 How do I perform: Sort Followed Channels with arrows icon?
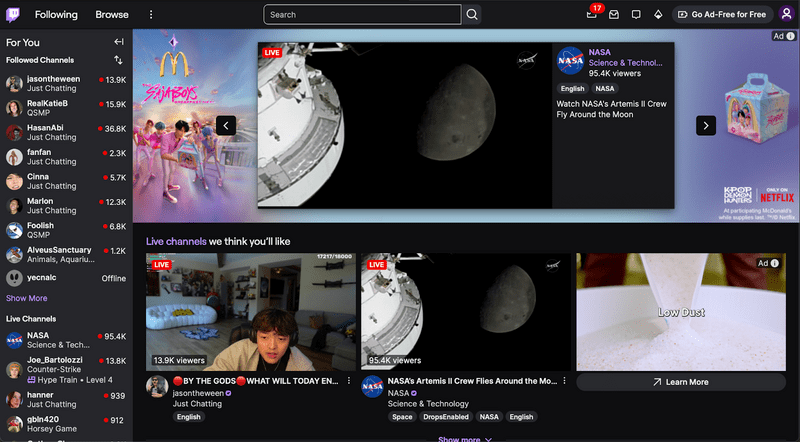pyautogui.click(x=118, y=60)
